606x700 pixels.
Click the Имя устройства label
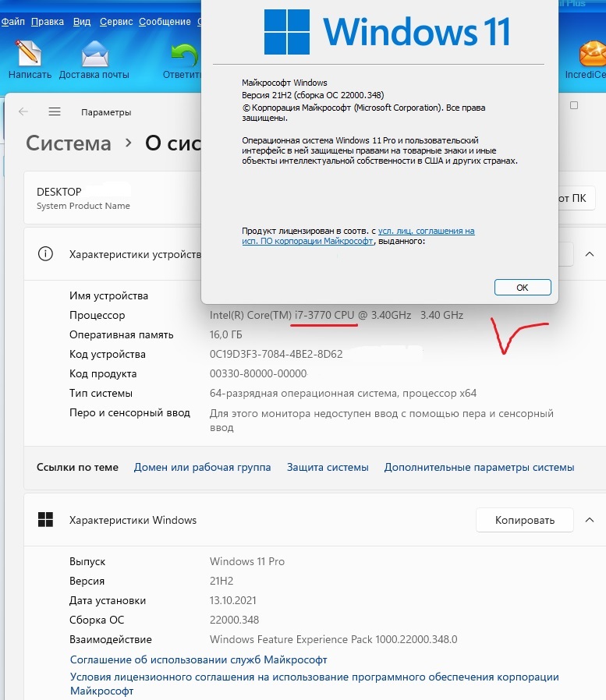coord(108,296)
